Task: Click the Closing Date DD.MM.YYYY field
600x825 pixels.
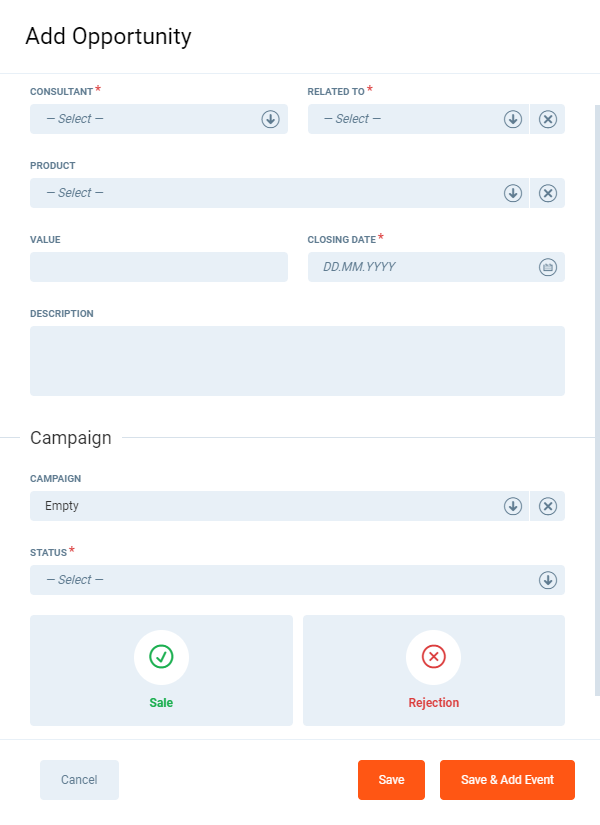Action: tap(420, 267)
